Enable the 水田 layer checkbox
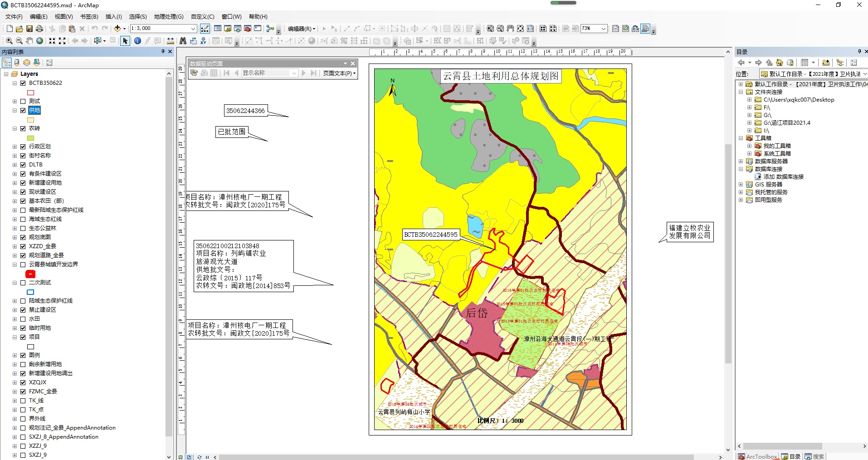Image resolution: width=868 pixels, height=460 pixels. click(23, 319)
